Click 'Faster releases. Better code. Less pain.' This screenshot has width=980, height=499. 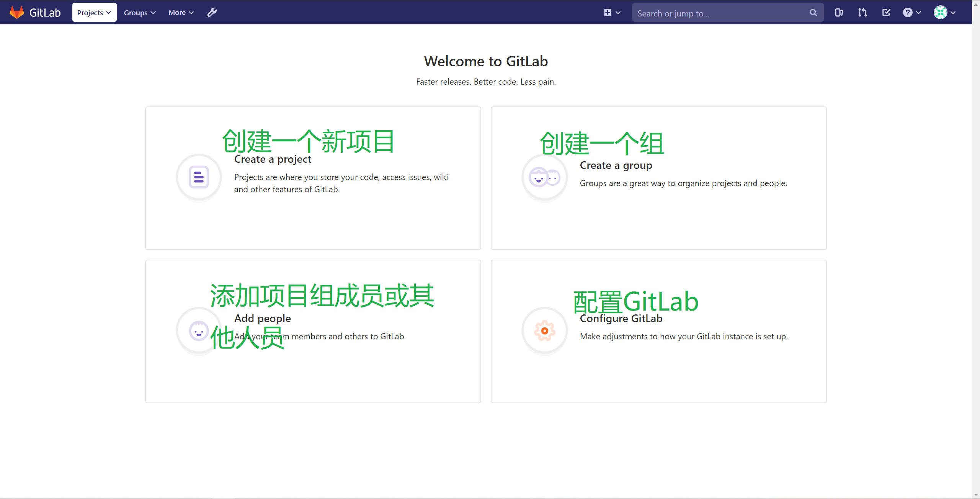pos(486,82)
